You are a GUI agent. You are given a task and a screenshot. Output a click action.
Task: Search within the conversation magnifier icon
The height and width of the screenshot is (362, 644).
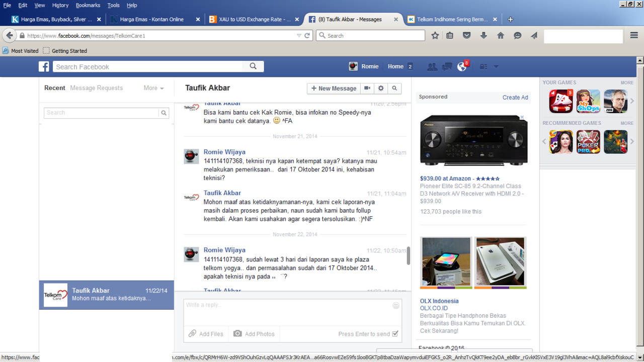coord(394,88)
